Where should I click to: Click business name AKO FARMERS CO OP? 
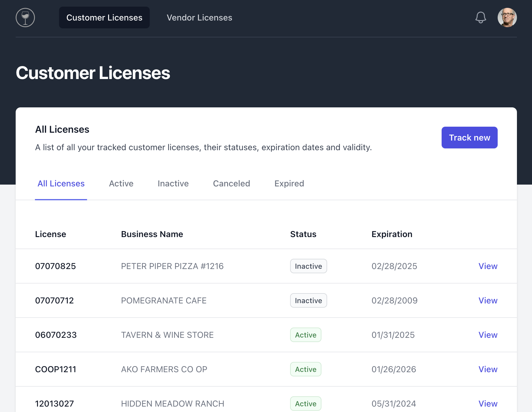[x=164, y=369]
